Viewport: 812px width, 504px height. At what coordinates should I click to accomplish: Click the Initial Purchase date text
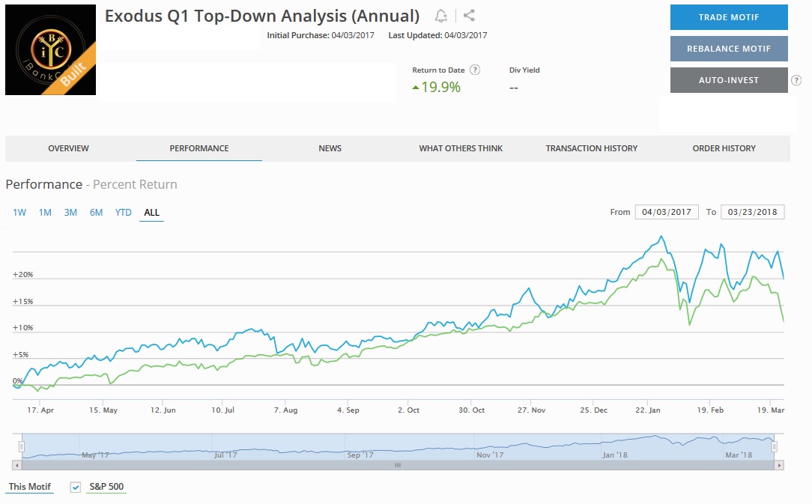point(321,35)
